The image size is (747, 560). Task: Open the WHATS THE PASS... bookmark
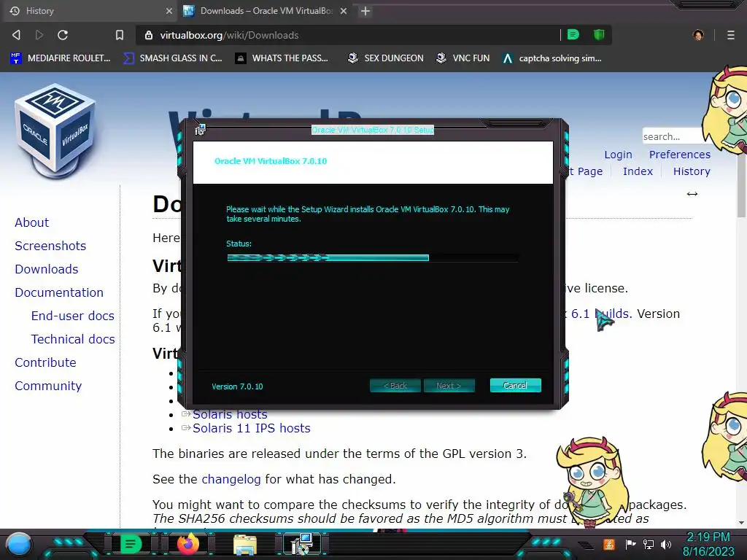tap(282, 58)
